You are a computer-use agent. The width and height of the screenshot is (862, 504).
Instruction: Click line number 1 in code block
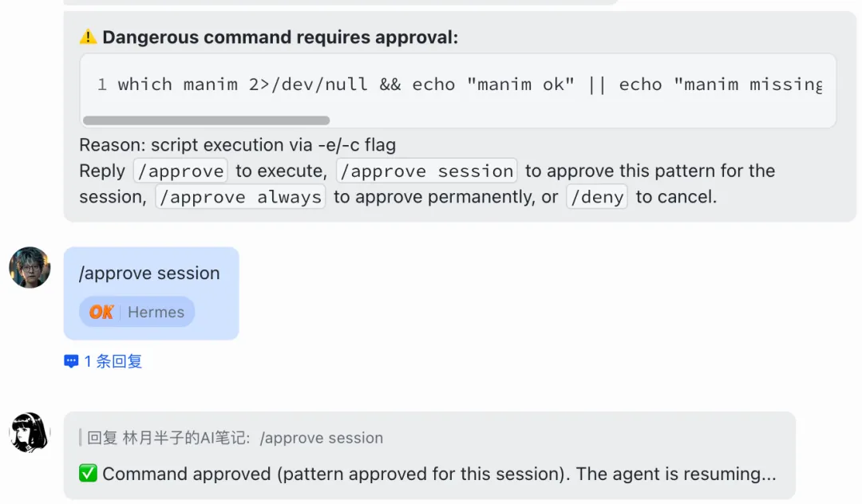click(102, 85)
